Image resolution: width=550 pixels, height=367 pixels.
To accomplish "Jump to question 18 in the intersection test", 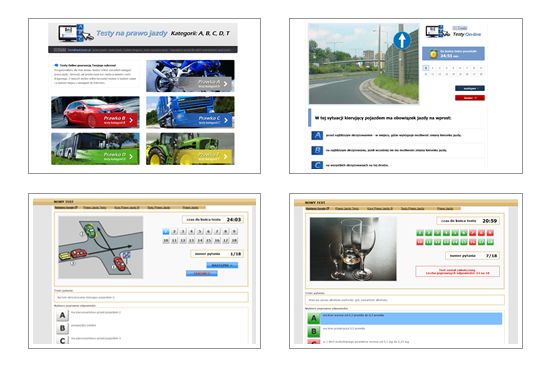I will point(234,241).
